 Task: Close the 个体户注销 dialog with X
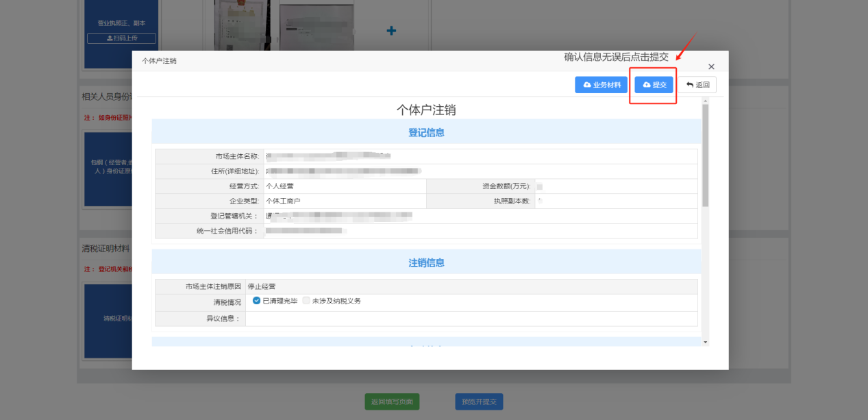tap(711, 66)
